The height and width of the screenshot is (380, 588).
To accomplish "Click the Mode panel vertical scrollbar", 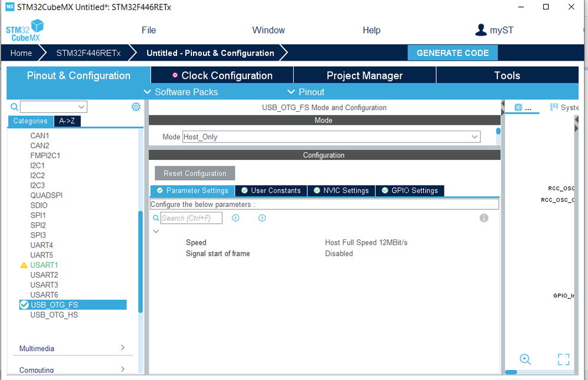I will tap(499, 131).
